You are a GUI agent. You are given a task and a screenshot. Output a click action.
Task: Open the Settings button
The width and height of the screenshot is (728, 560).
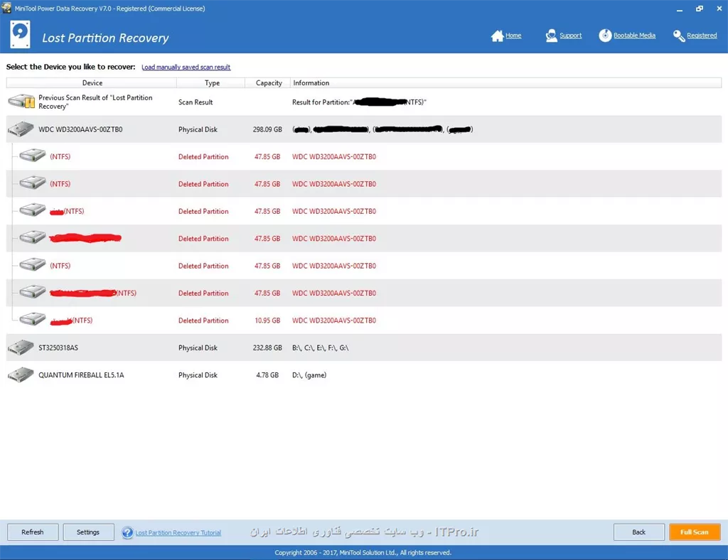pyautogui.click(x=88, y=532)
